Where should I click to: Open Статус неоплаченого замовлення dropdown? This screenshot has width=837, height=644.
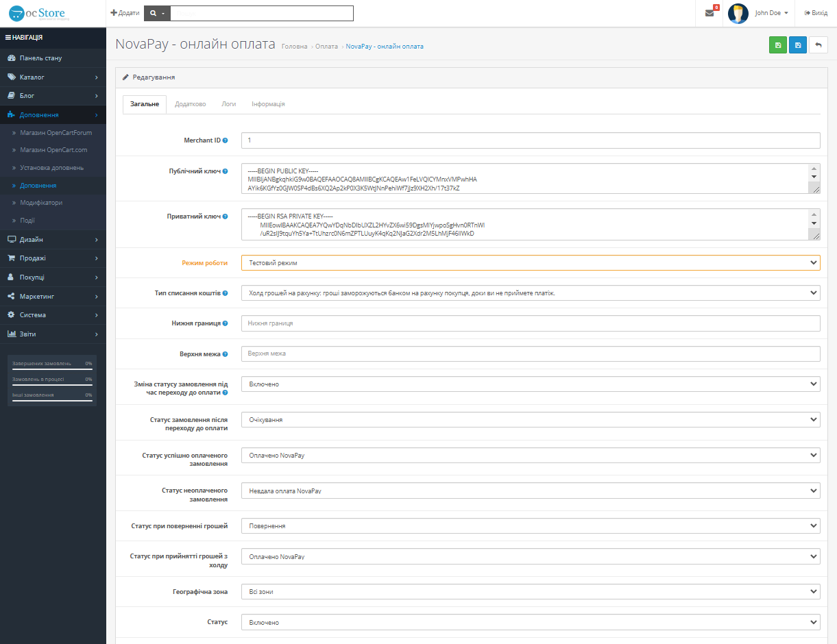531,491
